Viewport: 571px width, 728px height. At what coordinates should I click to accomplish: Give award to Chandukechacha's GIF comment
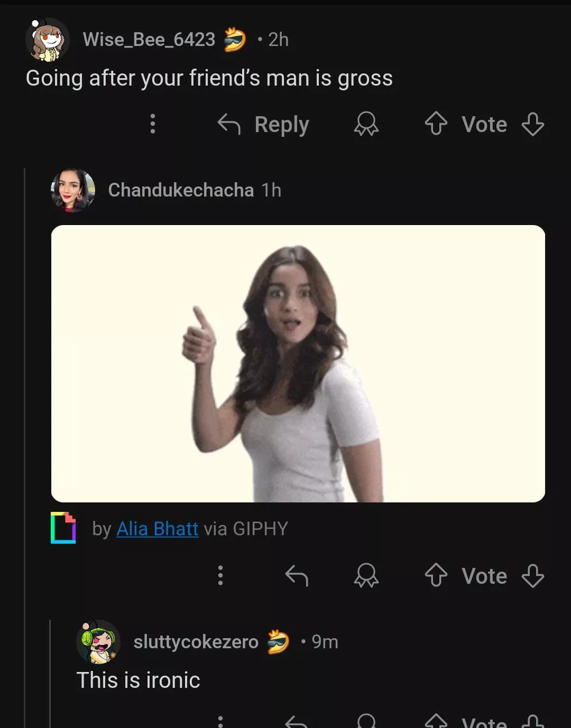pos(366,575)
